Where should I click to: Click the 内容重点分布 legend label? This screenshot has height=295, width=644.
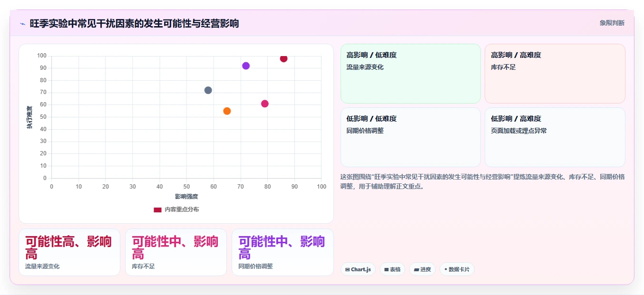coord(182,209)
